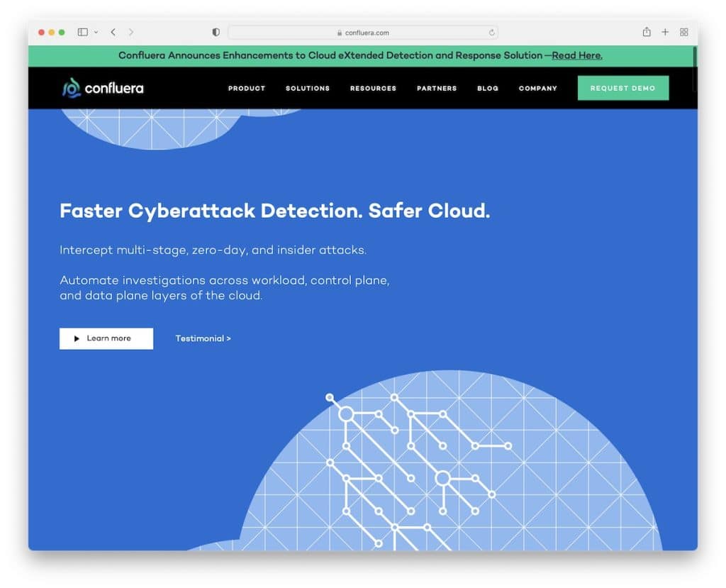Go back with the browser back arrow
The image size is (726, 588).
click(113, 32)
